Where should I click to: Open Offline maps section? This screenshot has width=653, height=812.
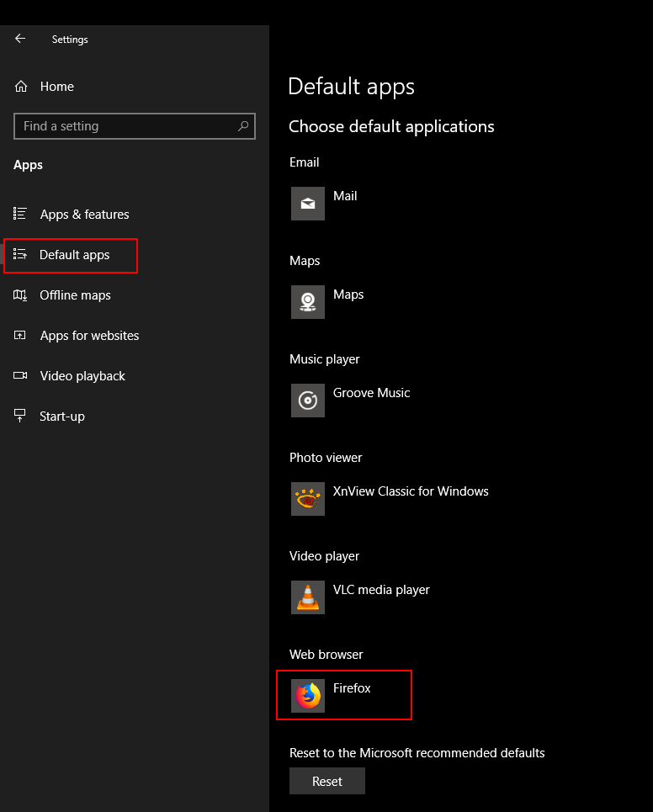(75, 295)
